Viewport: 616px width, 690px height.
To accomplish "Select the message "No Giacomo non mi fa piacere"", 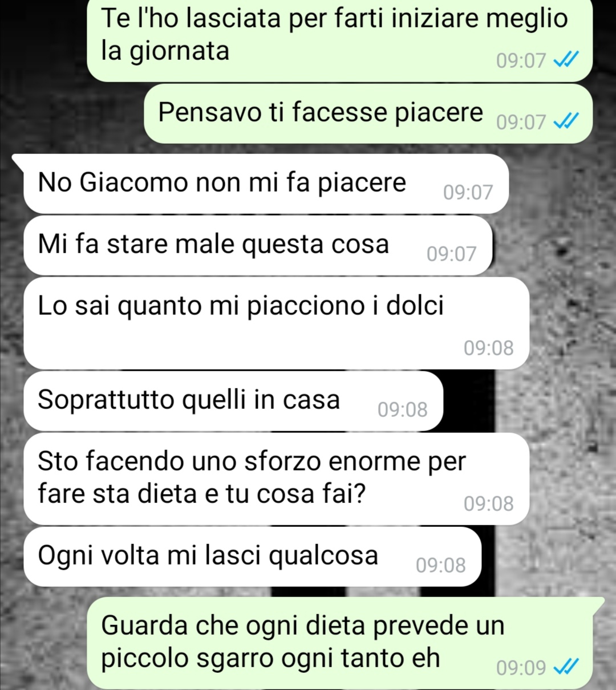I will point(266,184).
